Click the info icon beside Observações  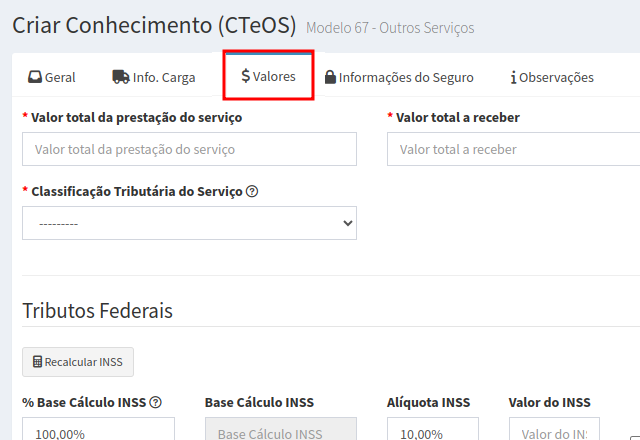pyautogui.click(x=513, y=77)
